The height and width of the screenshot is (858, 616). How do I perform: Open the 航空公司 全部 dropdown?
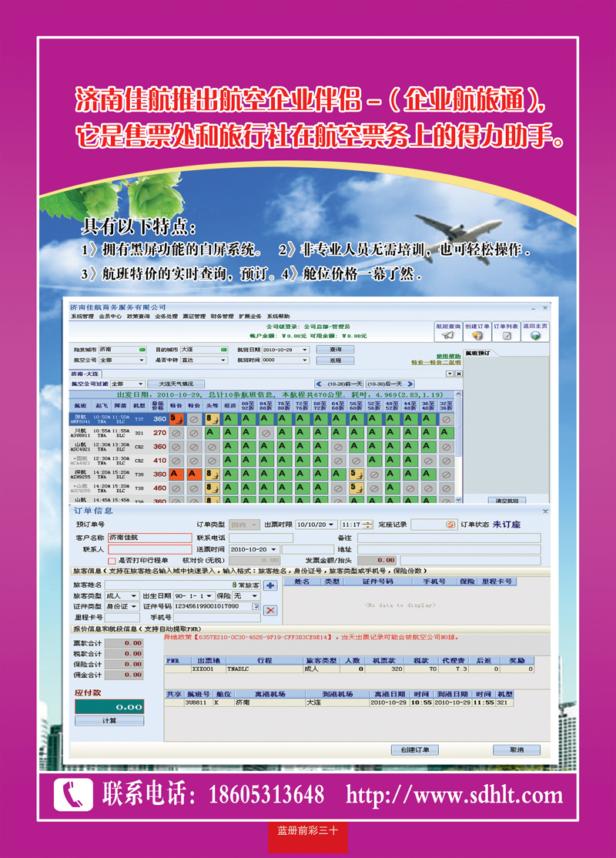click(141, 360)
